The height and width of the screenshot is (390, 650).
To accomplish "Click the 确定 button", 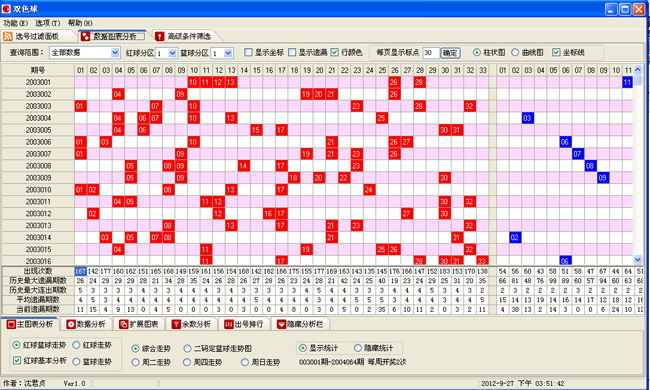I will pos(450,53).
